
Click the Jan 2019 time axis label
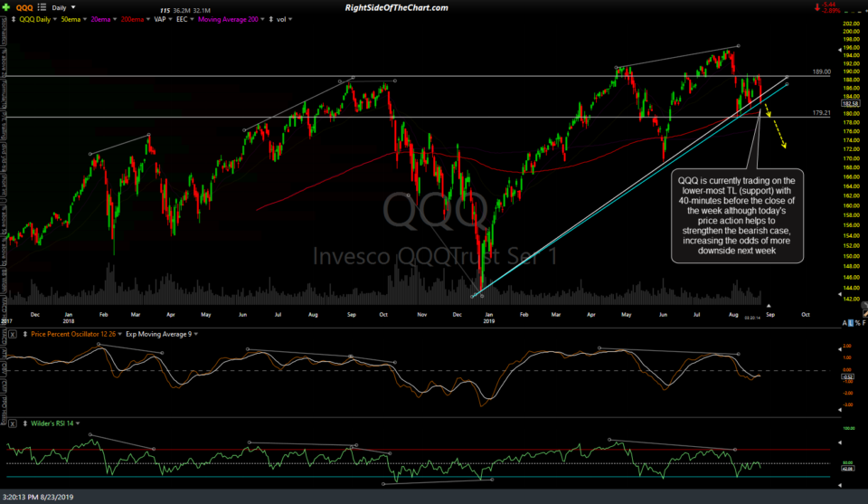(x=488, y=318)
